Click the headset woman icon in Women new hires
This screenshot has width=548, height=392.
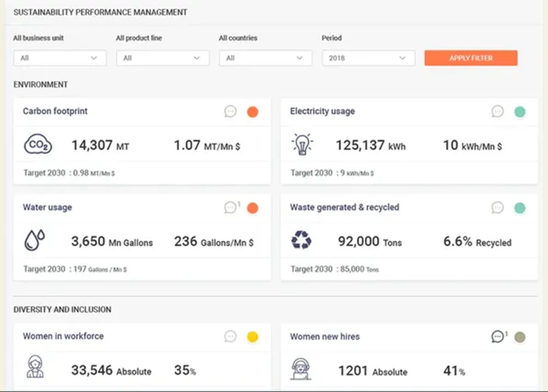point(300,369)
